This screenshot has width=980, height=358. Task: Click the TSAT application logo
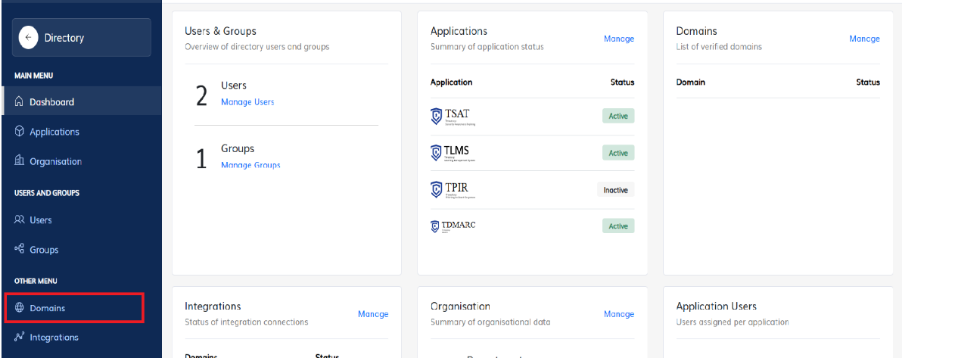coord(452,116)
